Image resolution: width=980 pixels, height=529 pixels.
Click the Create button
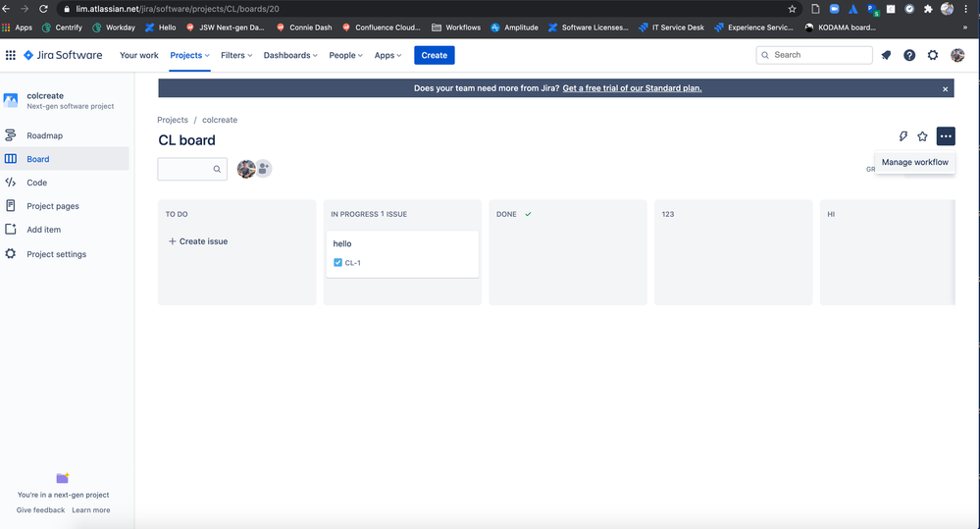[435, 55]
